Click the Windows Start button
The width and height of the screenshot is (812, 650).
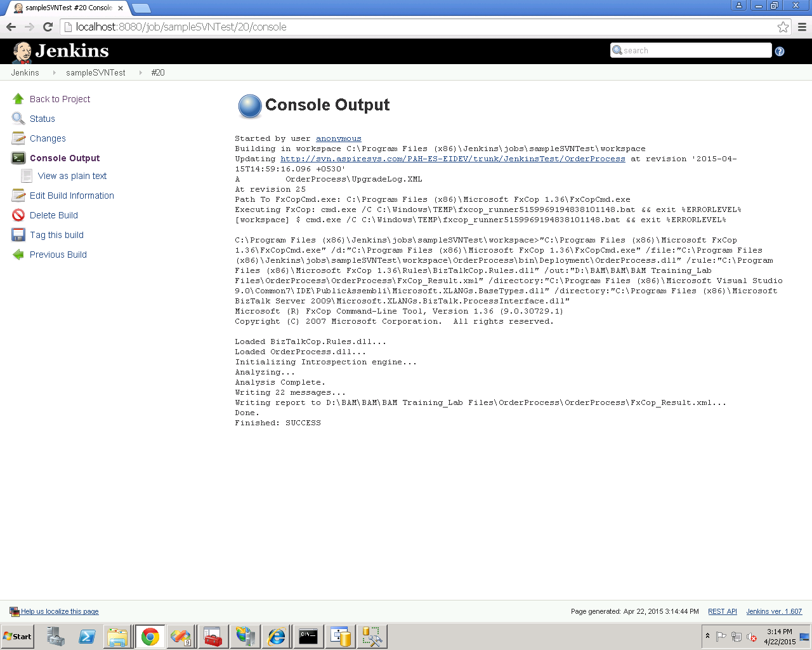(x=17, y=636)
